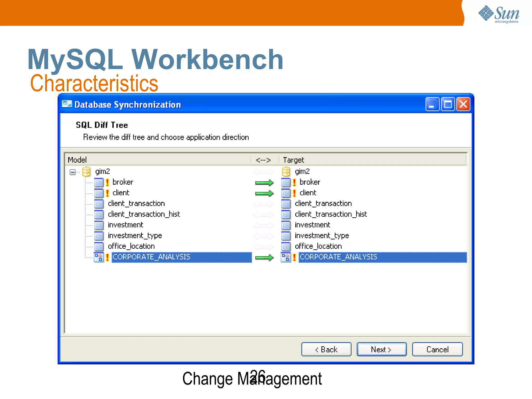This screenshot has height=399, width=532.
Task: Click the Database Synchronization title bar icon
Action: pos(67,104)
